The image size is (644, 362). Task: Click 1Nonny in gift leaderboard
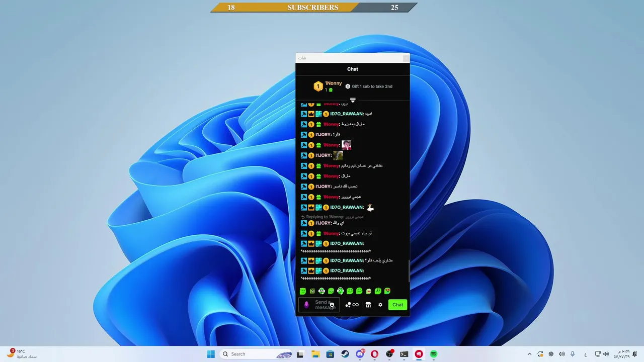point(333,83)
